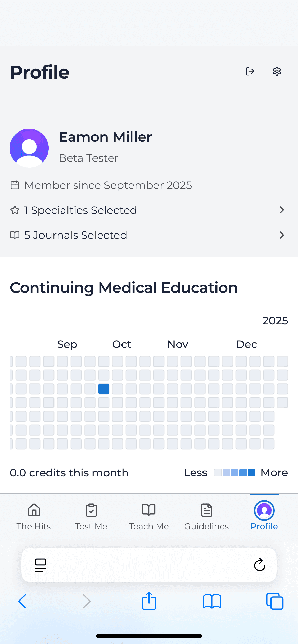Tap the Safari share icon
This screenshot has width=298, height=644.
(x=149, y=601)
